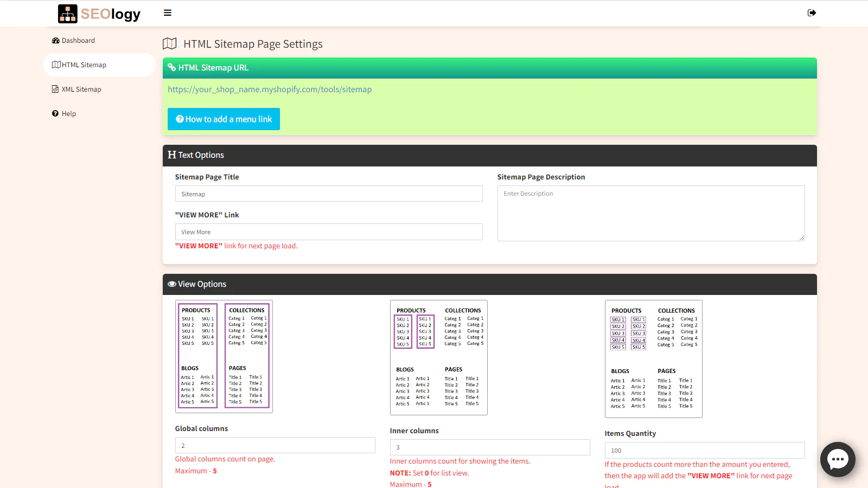Click the Sitemap Page Description textarea
868x488 pixels.
651,213
